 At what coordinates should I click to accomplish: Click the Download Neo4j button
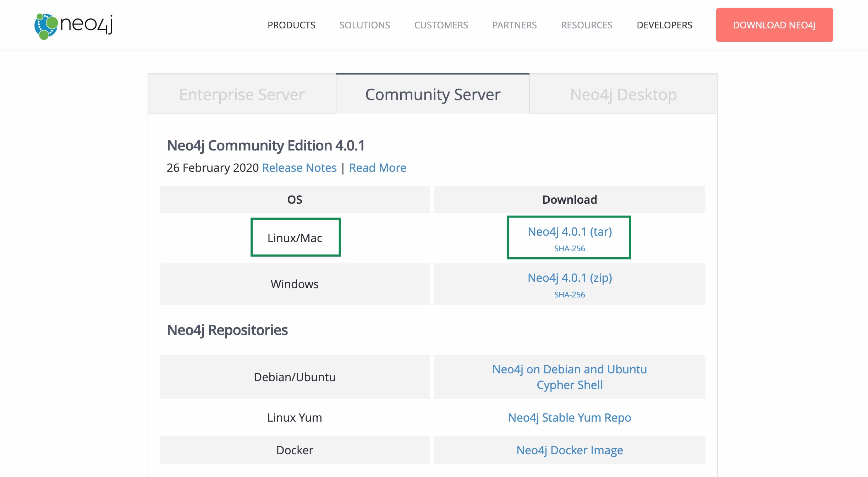tap(774, 25)
